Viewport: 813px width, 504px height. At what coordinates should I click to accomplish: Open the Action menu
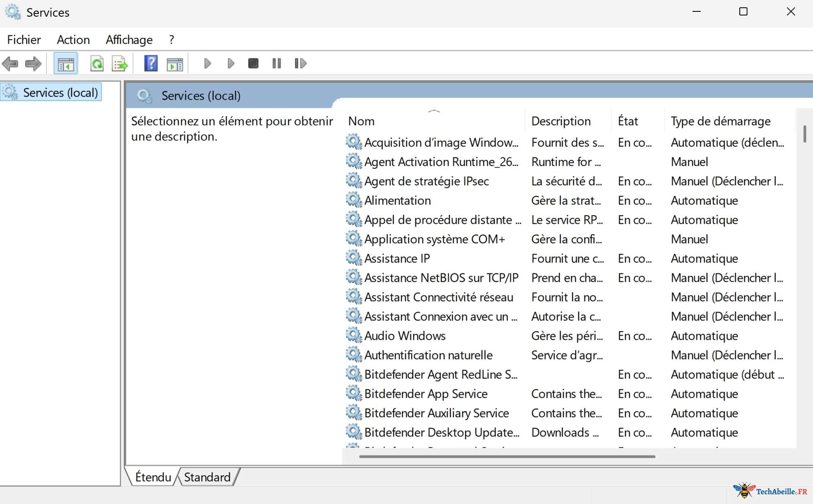[x=73, y=40]
